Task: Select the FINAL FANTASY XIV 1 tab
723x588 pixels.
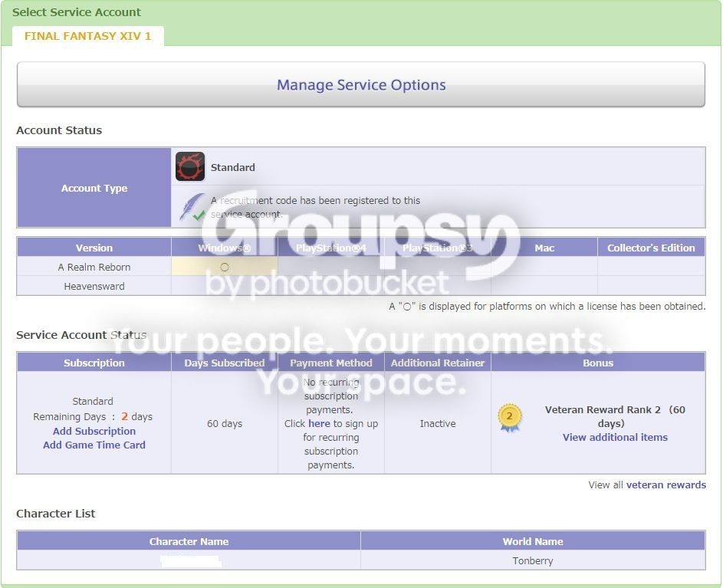Action: click(87, 36)
